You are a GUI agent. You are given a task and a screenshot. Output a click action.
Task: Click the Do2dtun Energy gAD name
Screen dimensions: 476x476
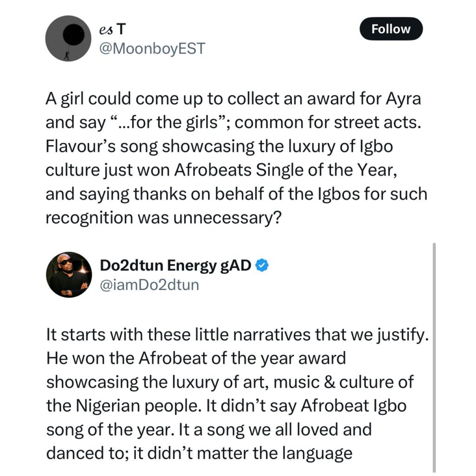tap(176, 265)
